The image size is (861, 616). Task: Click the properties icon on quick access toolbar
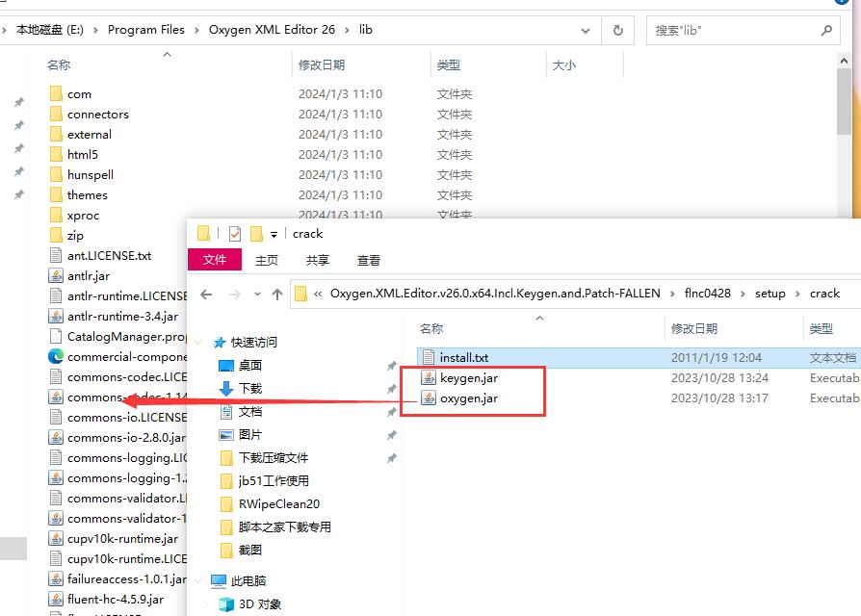coord(237,232)
